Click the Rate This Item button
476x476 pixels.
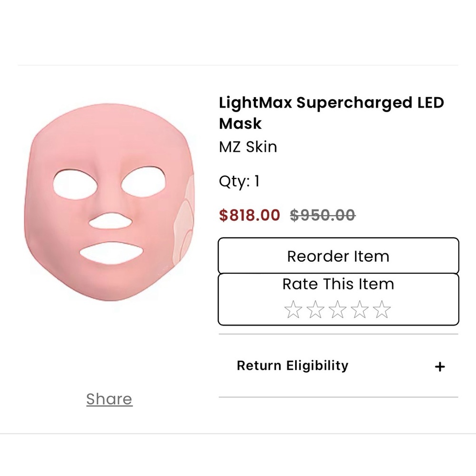tap(338, 284)
